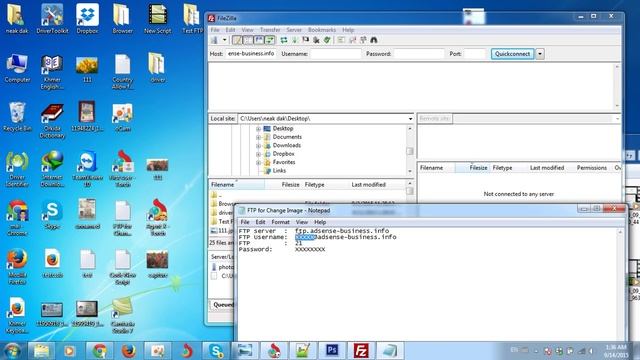Sort remote list by Permissions column
The image size is (640, 360).
click(591, 168)
